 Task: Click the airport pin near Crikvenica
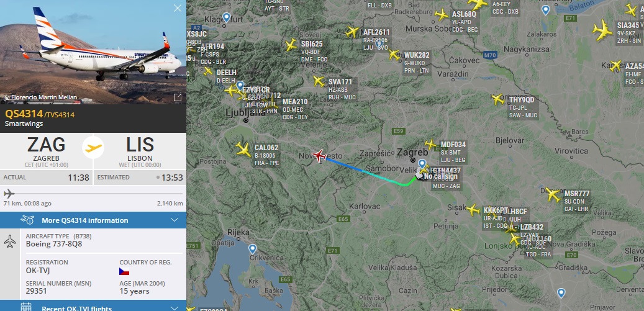[253, 249]
